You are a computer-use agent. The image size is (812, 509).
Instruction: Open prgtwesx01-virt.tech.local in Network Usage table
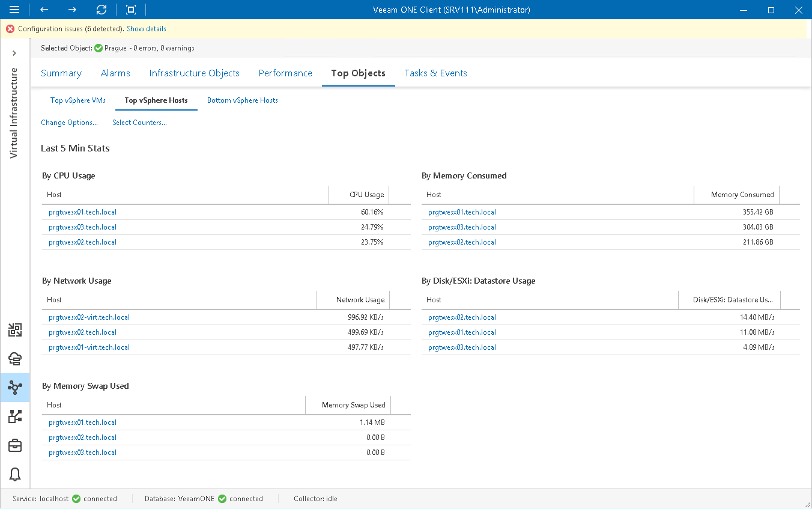(x=89, y=347)
